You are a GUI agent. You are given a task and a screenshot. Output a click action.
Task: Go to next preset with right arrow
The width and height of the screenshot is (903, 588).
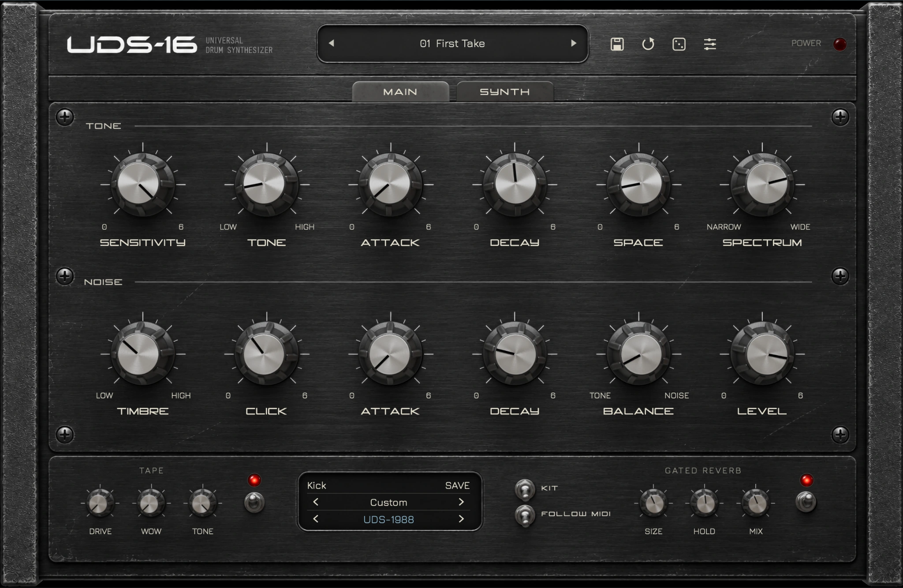point(573,43)
